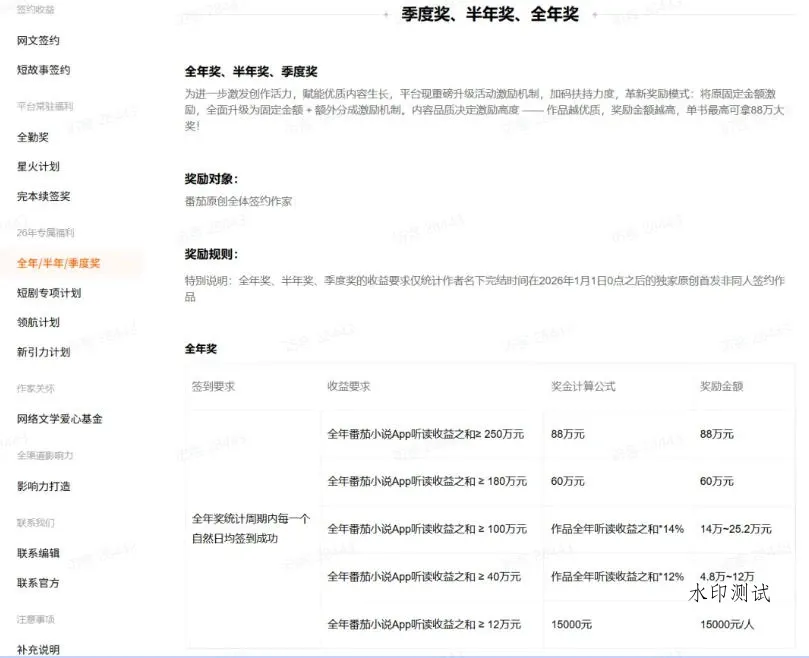809x658 pixels.
Task: Click 联系编辑 in the sidebar
Action: 38,553
